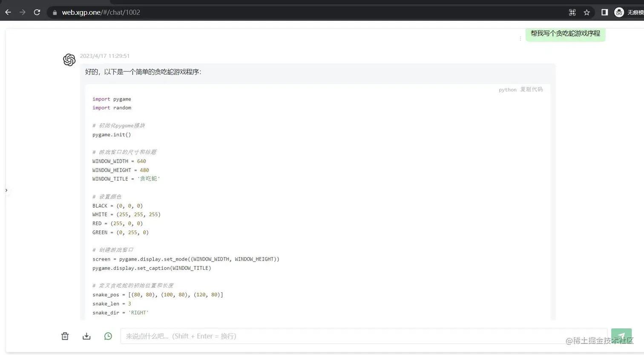Click the incognito profile icon
This screenshot has width=644, height=355.
(x=619, y=12)
